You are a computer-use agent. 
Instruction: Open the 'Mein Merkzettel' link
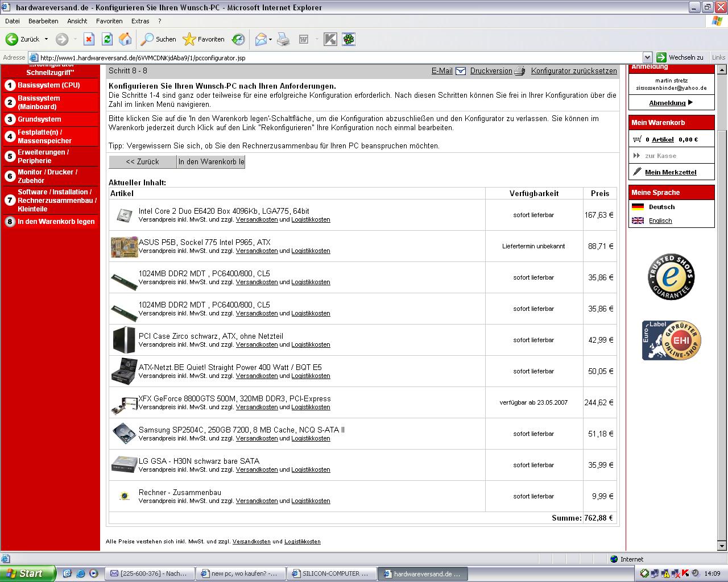[x=671, y=172]
